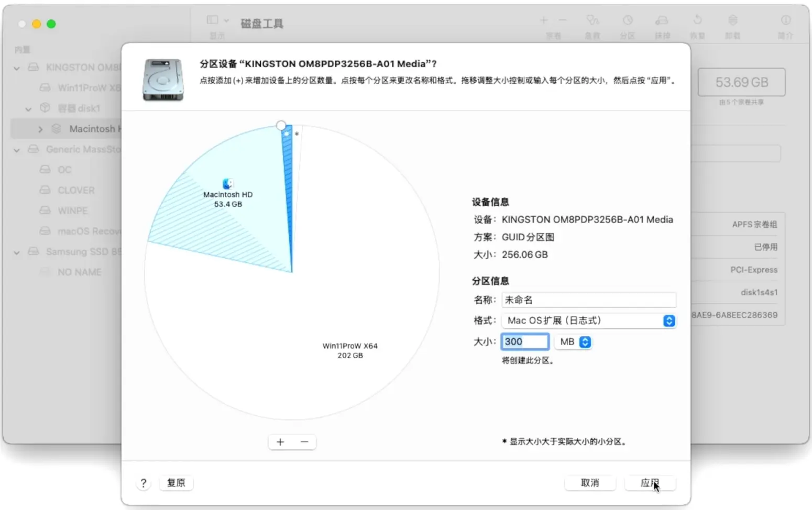Viewport: 812px width, 510px height.
Task: Click the 抹掉 Erase toolbar icon
Action: tap(662, 20)
